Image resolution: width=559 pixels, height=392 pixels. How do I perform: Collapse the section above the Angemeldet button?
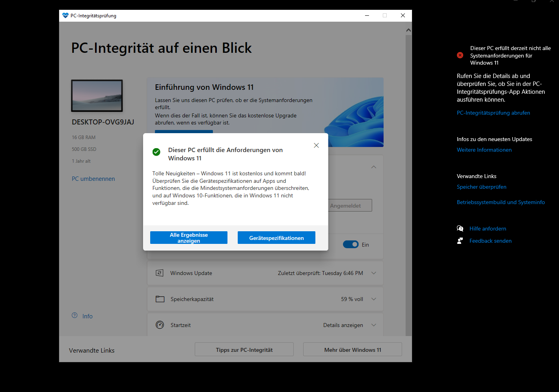(x=374, y=167)
